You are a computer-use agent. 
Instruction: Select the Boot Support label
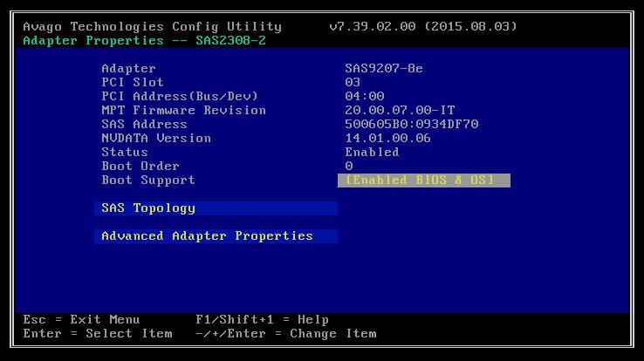[x=148, y=180]
